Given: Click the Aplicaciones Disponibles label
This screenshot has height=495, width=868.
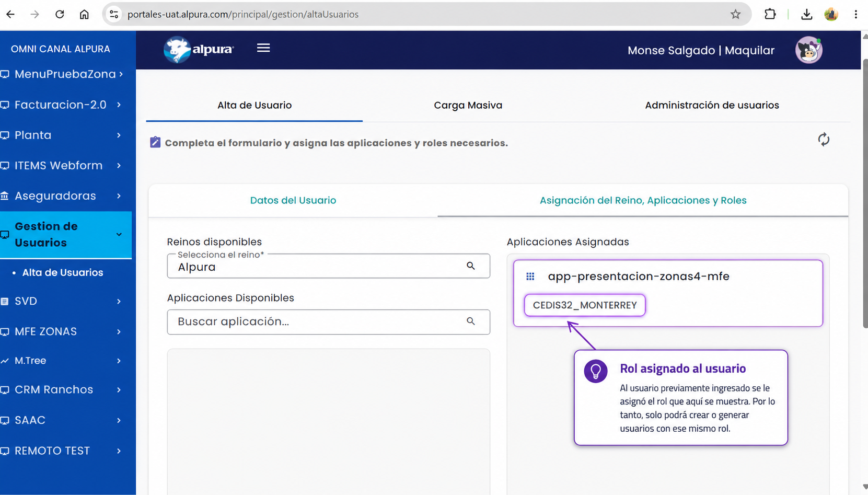Looking at the screenshot, I should click(x=230, y=298).
